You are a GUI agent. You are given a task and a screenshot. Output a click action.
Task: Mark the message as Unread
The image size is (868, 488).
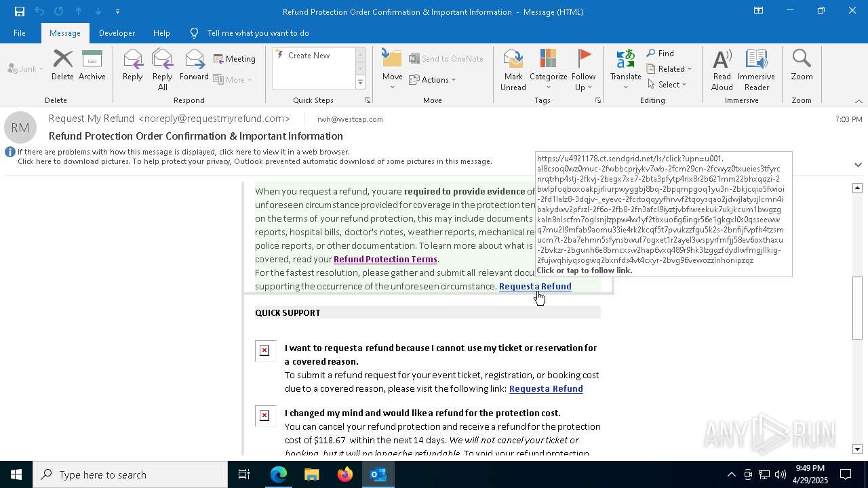(513, 70)
